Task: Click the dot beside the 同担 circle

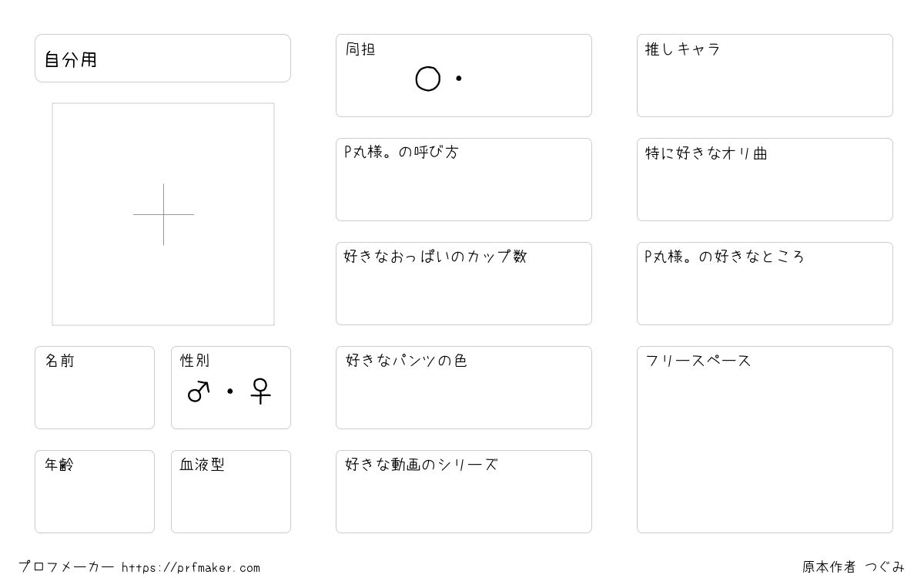Action: pos(459,79)
